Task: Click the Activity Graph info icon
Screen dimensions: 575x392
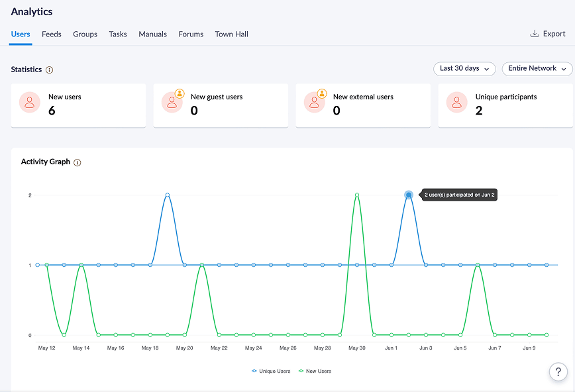Action: pos(78,163)
